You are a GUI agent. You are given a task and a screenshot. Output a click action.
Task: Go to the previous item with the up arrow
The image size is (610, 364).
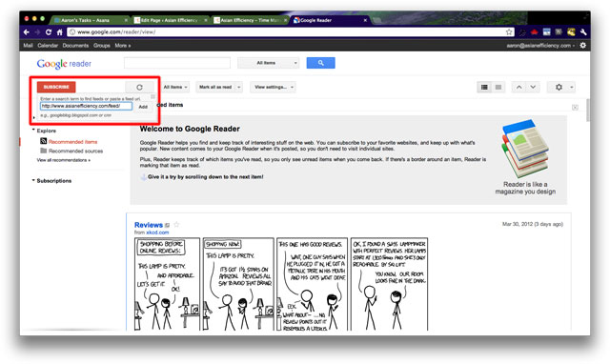coord(518,87)
